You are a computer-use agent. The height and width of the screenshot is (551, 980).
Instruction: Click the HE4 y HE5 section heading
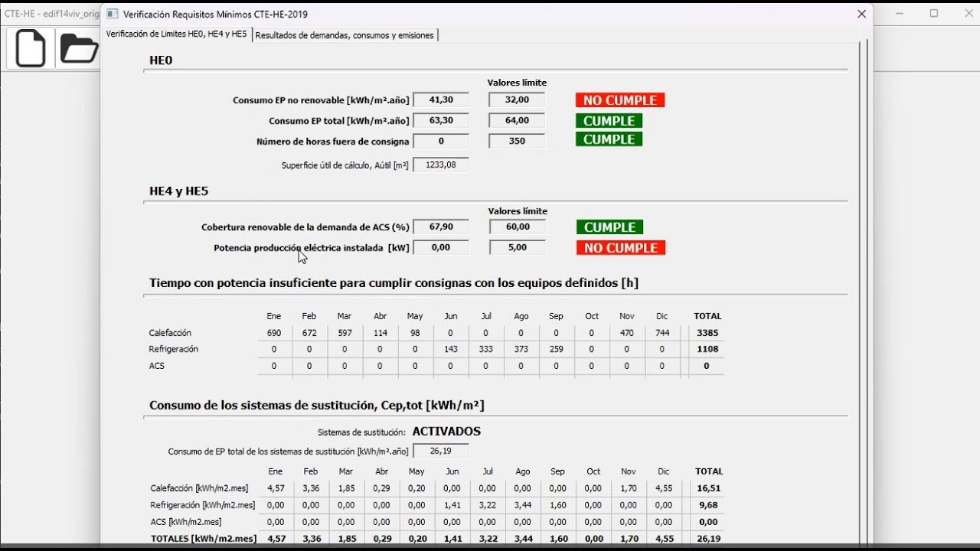click(179, 191)
